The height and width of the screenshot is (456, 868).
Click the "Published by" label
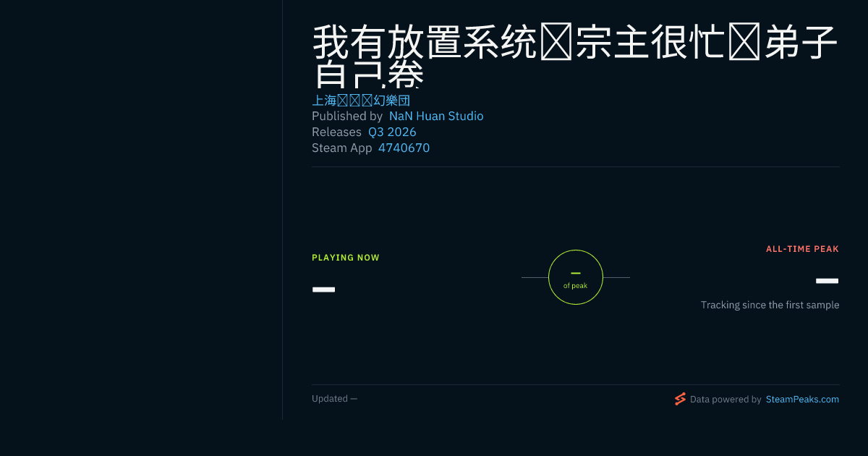(x=347, y=116)
